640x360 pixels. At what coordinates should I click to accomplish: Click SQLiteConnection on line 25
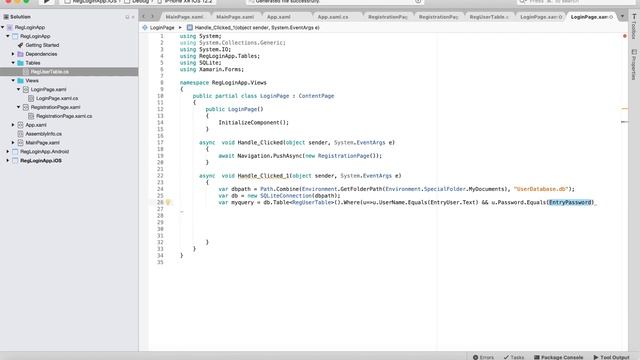pos(286,196)
